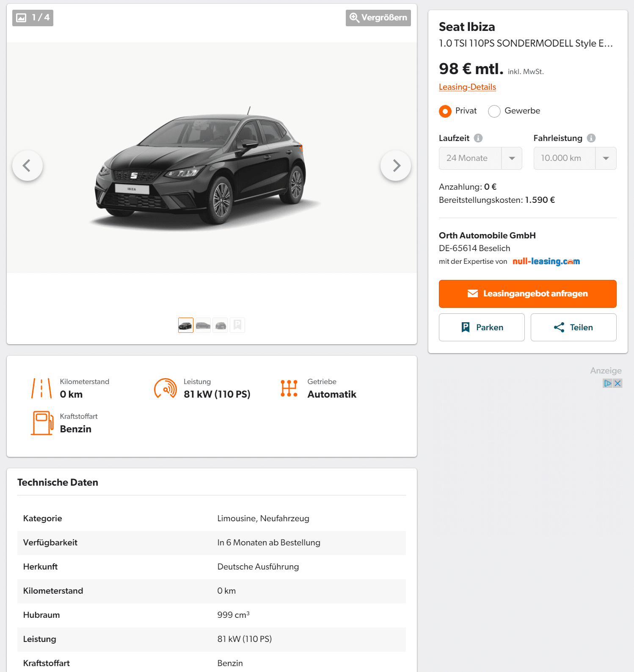Open Laufzeit info tooltip icon
This screenshot has height=672, width=634.
tap(478, 138)
